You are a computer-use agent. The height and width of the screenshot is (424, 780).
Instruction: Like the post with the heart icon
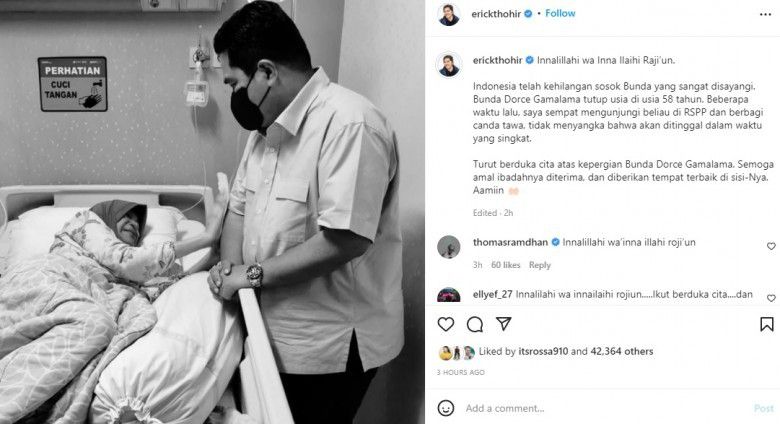[x=446, y=324]
